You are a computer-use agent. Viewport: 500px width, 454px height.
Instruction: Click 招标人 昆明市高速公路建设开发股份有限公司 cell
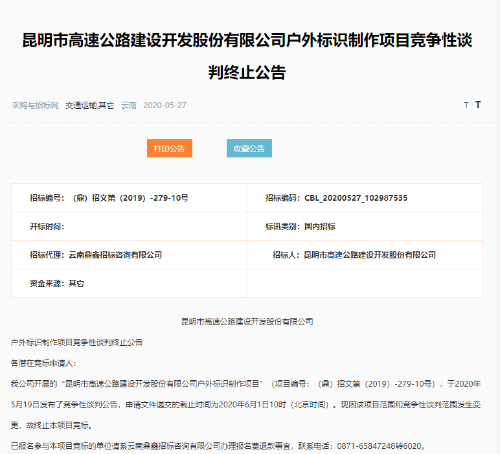365,255
